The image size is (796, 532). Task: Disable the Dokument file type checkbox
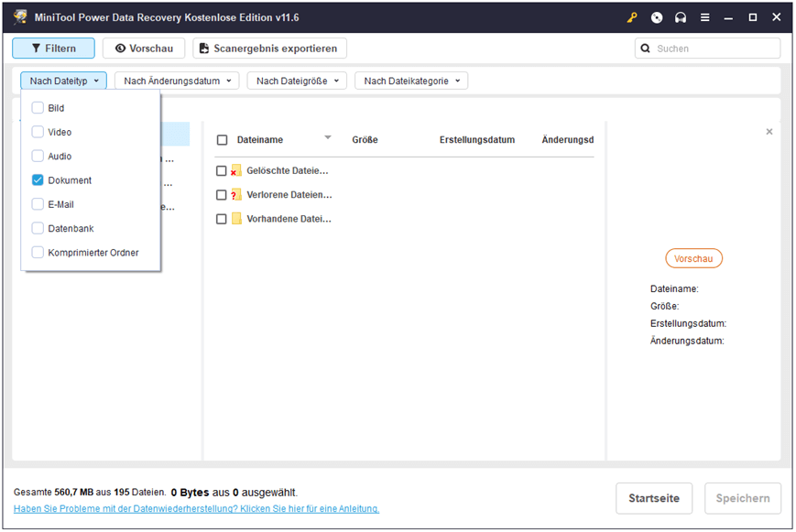(x=37, y=179)
